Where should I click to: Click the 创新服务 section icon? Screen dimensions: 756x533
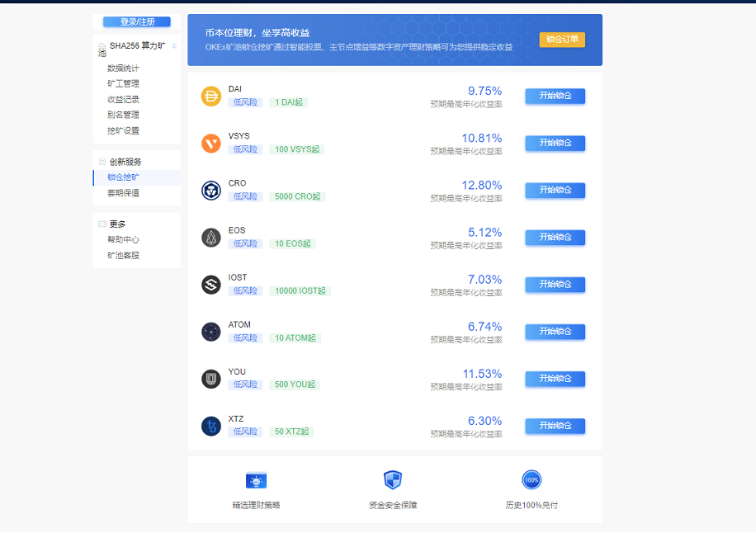102,162
